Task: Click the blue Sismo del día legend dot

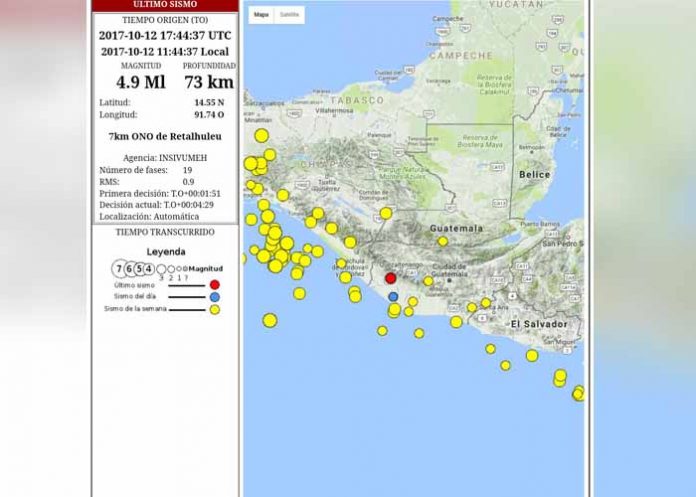Action: [x=214, y=297]
